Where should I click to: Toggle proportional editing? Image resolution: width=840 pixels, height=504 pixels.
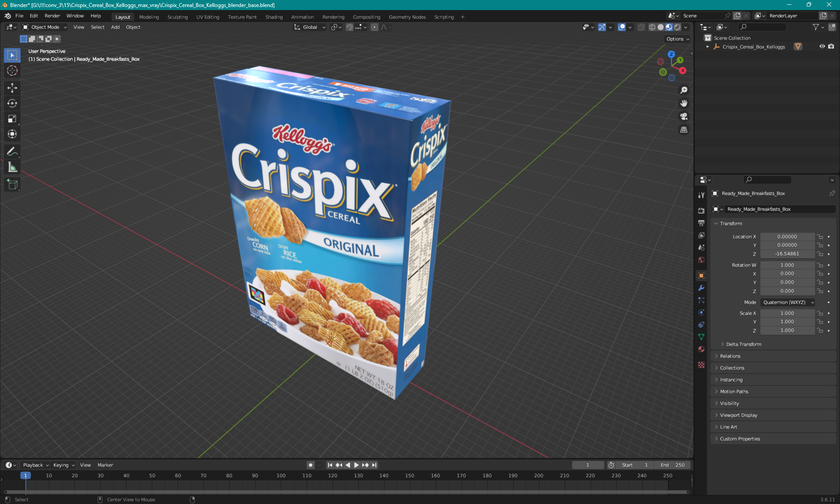[374, 27]
